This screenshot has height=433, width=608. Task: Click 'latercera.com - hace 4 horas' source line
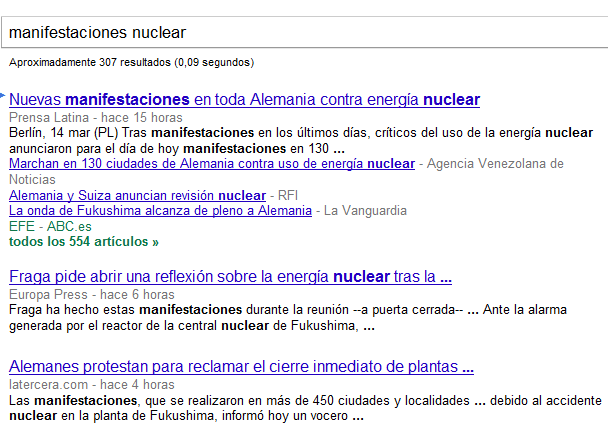click(x=92, y=385)
